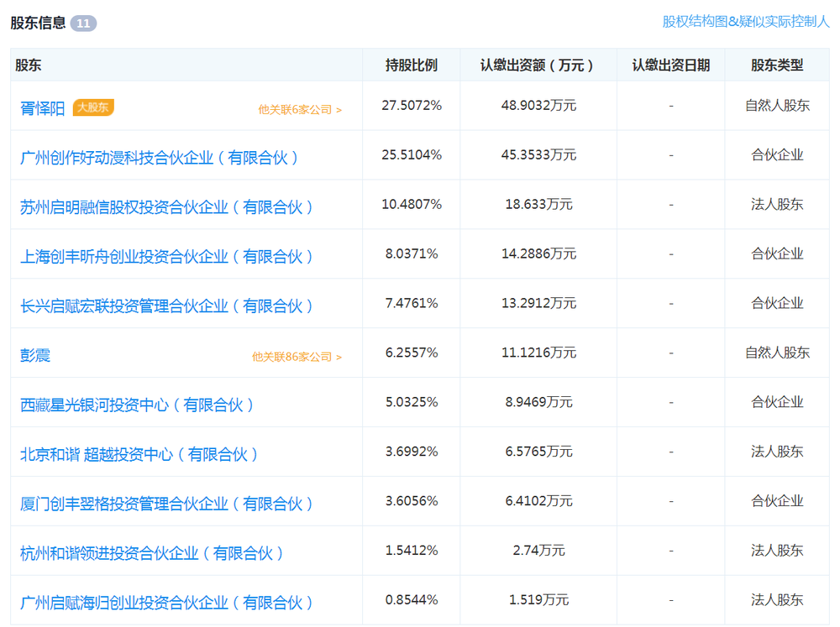The height and width of the screenshot is (627, 840).
Task: Click 合伙企业 type in 广州创作好动漫 row
Action: [x=777, y=154]
